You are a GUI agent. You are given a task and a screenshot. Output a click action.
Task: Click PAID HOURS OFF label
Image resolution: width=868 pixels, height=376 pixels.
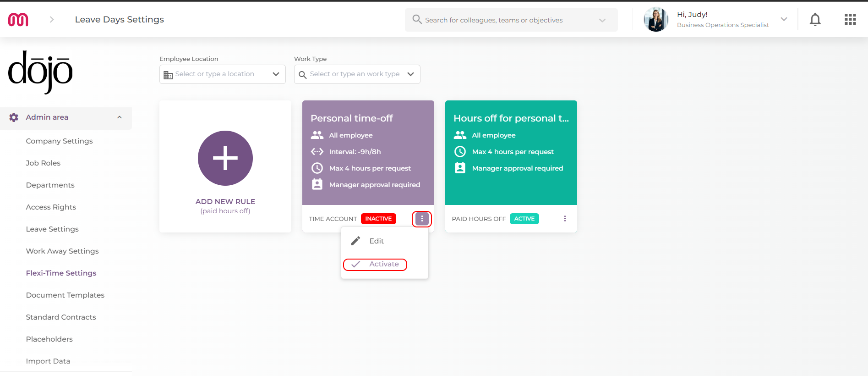pyautogui.click(x=479, y=219)
